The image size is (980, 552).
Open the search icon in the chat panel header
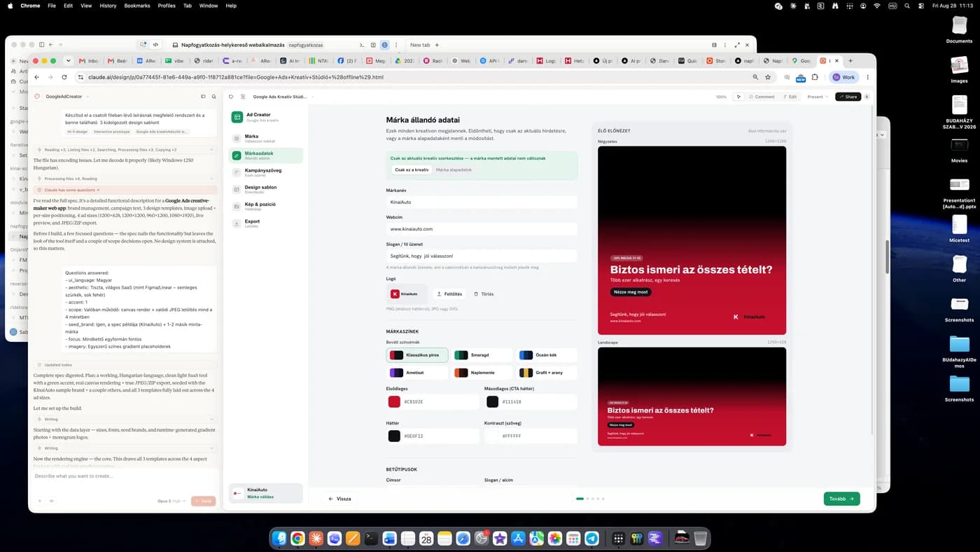[x=213, y=97]
